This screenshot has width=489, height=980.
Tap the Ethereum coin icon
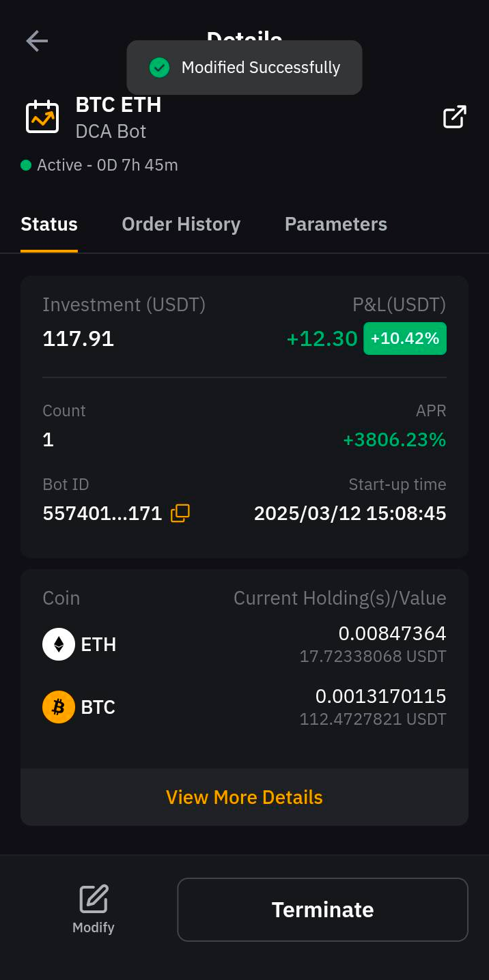[59, 644]
